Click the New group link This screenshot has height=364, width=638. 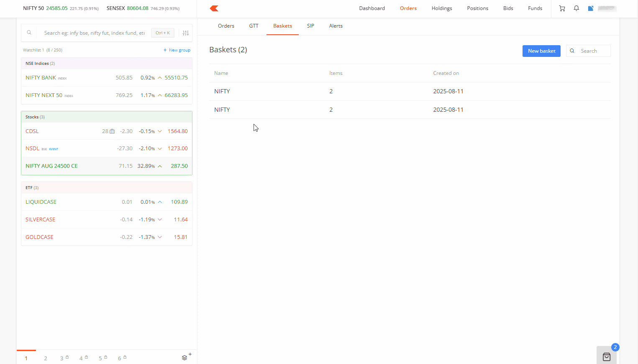pyautogui.click(x=177, y=50)
